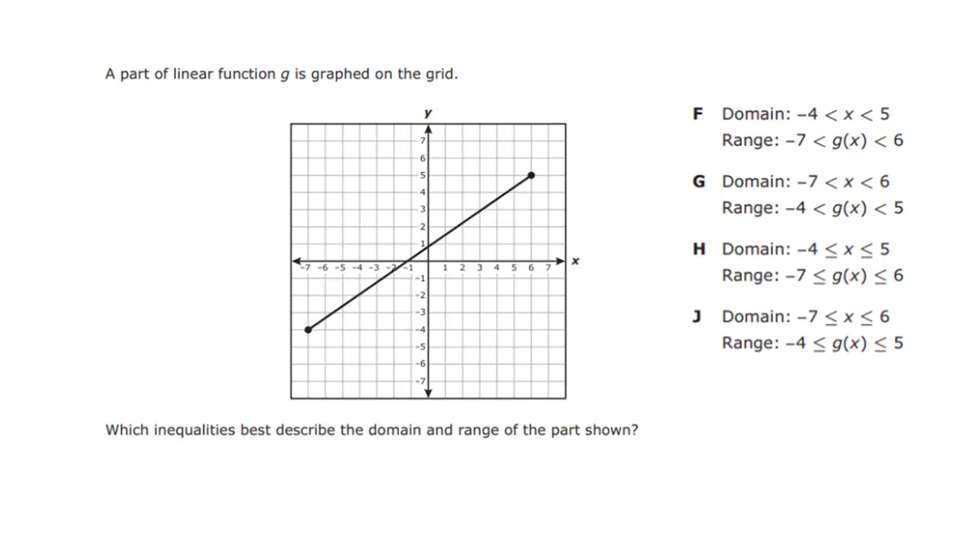
Task: Click the endpoint dot at (-7, -4)
Action: 308,330
